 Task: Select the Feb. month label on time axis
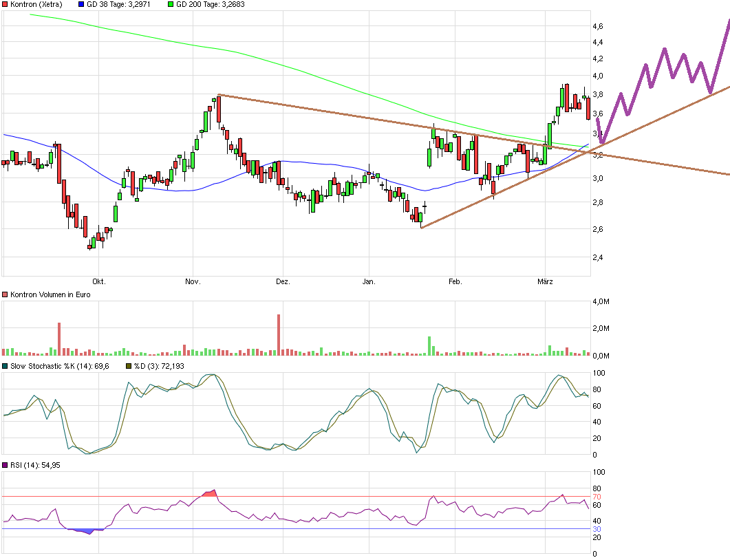point(454,281)
